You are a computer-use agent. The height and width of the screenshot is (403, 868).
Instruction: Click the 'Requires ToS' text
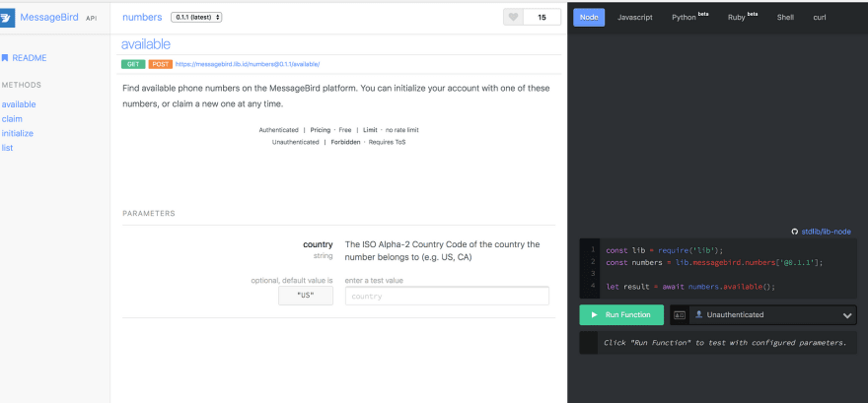click(388, 142)
